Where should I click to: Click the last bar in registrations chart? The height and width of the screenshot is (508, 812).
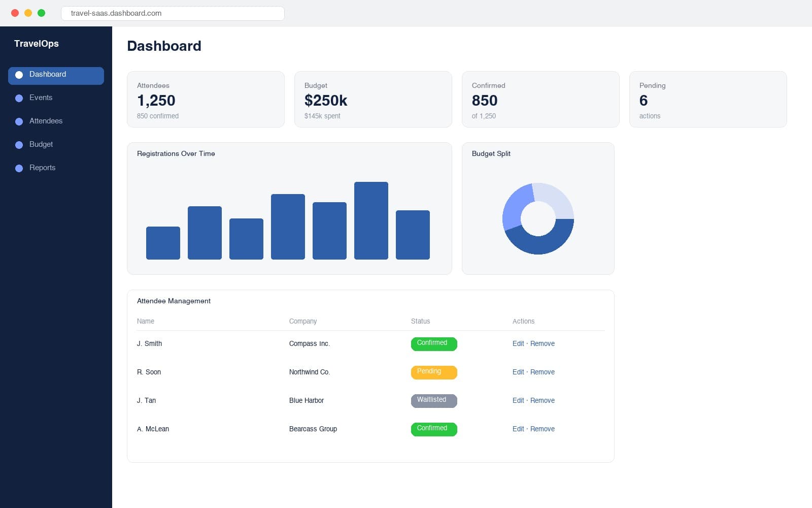413,235
